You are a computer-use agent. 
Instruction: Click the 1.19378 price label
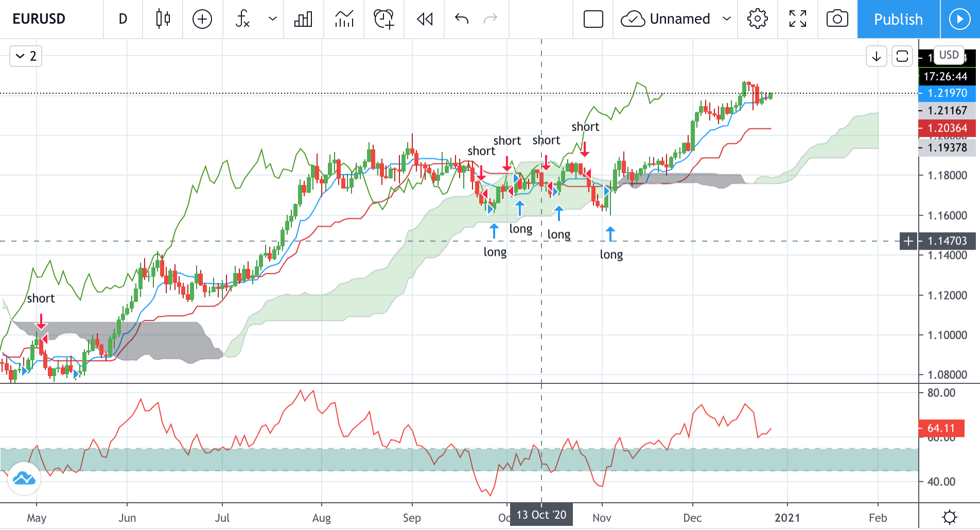[x=947, y=148]
